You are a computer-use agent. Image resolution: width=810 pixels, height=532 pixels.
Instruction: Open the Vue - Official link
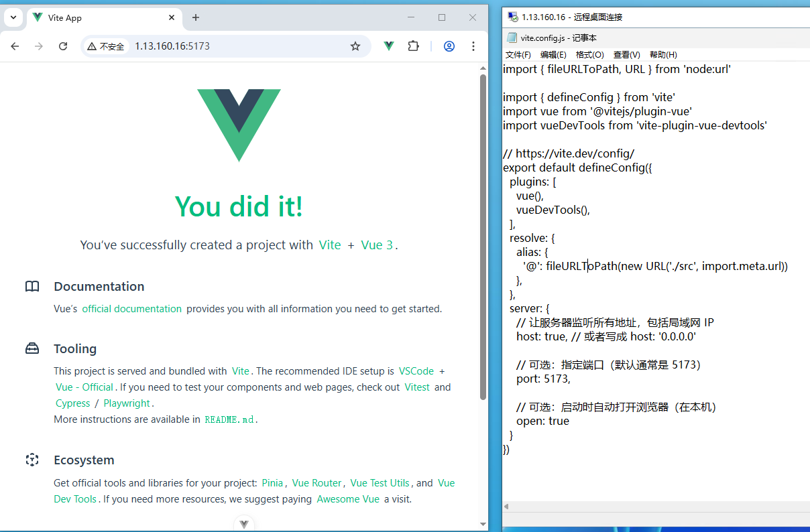[84, 387]
